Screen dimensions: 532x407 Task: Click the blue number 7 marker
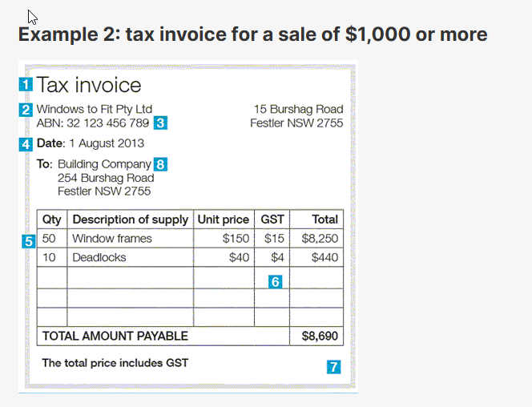click(333, 367)
